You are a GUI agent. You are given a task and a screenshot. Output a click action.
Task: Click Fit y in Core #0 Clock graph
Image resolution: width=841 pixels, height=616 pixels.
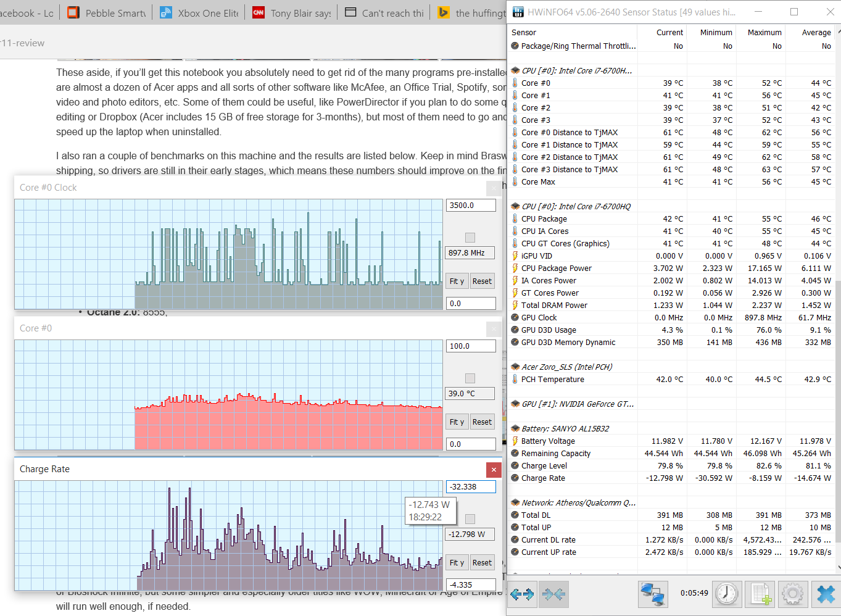tap(457, 281)
